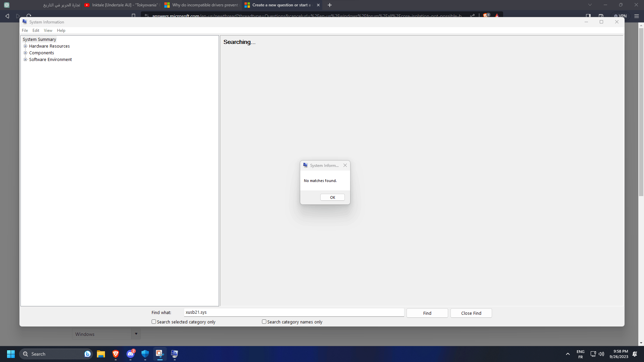Enable Search category names only checkbox
644x362 pixels.
click(264, 322)
